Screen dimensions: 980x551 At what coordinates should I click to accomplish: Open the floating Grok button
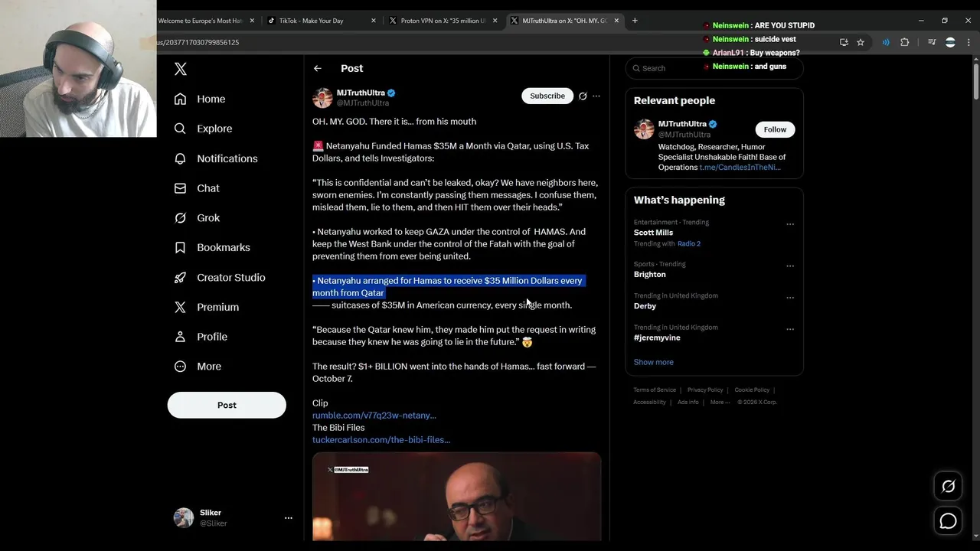(948, 486)
